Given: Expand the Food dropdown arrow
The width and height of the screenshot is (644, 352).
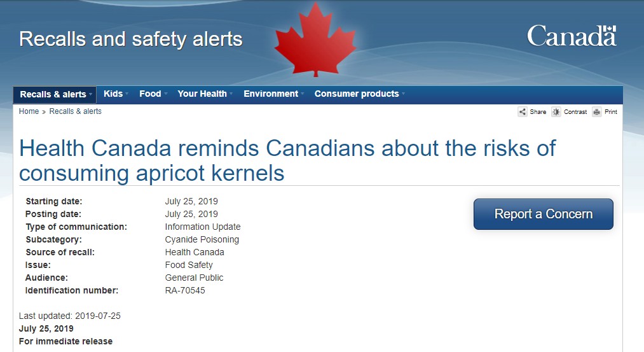Looking at the screenshot, I should [165, 94].
